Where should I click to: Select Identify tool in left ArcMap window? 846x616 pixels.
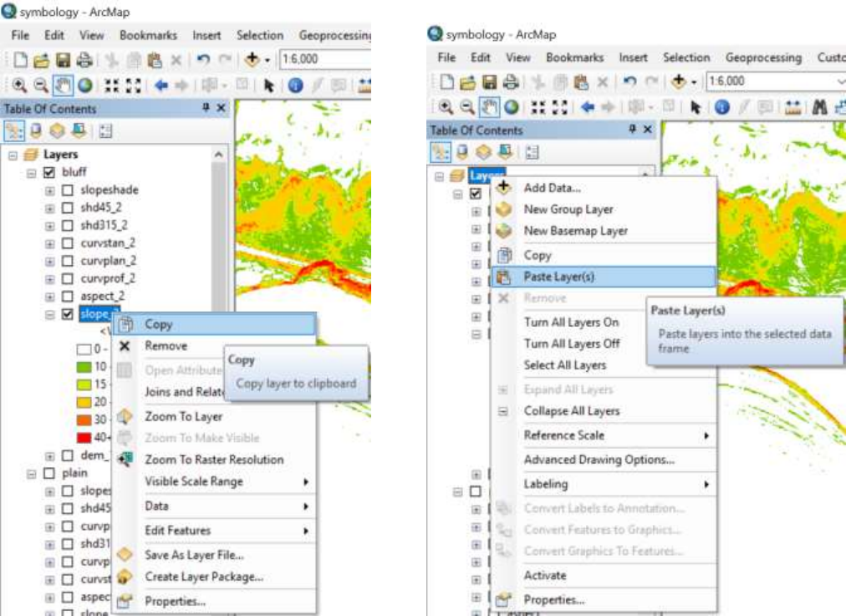(295, 85)
